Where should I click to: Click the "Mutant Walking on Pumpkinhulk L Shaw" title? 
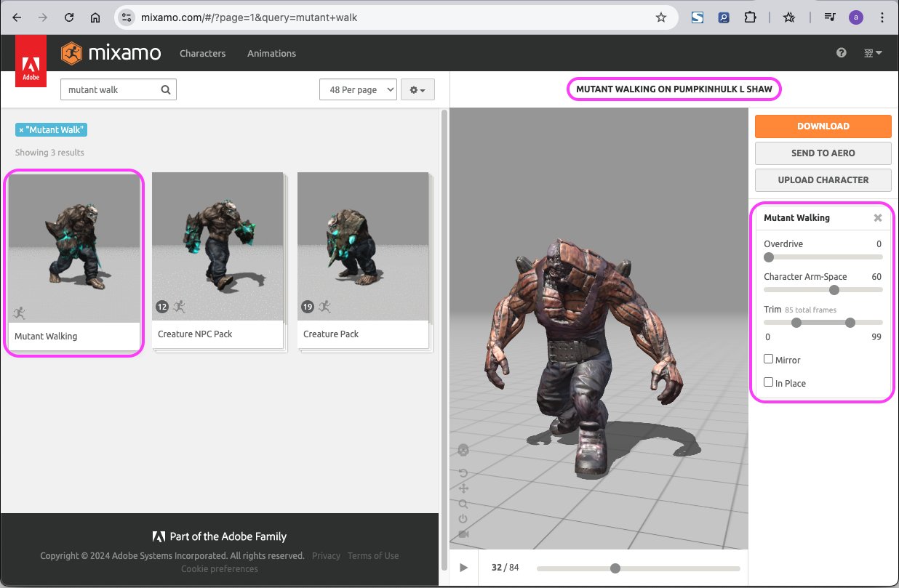673,89
